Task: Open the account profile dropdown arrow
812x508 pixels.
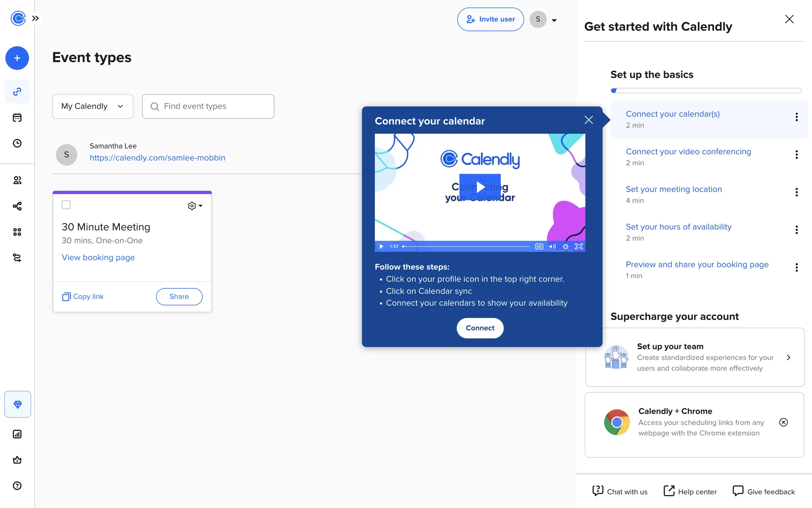Action: [554, 20]
